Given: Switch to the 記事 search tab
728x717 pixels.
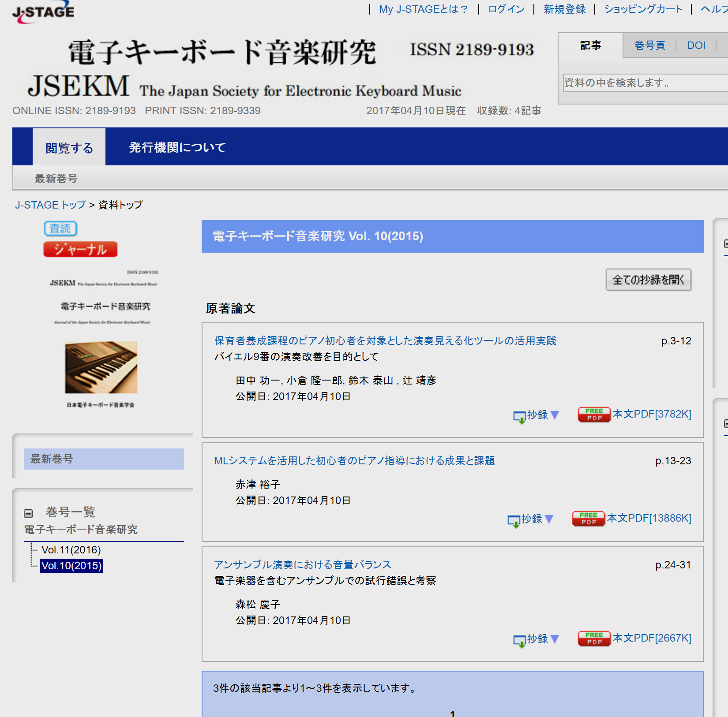Looking at the screenshot, I should pyautogui.click(x=591, y=45).
